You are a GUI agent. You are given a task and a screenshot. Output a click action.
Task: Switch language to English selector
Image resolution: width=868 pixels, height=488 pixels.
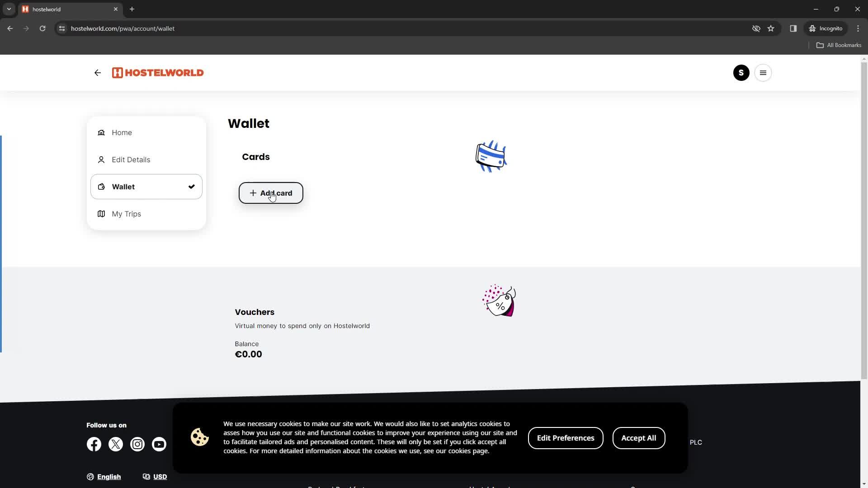pyautogui.click(x=104, y=477)
